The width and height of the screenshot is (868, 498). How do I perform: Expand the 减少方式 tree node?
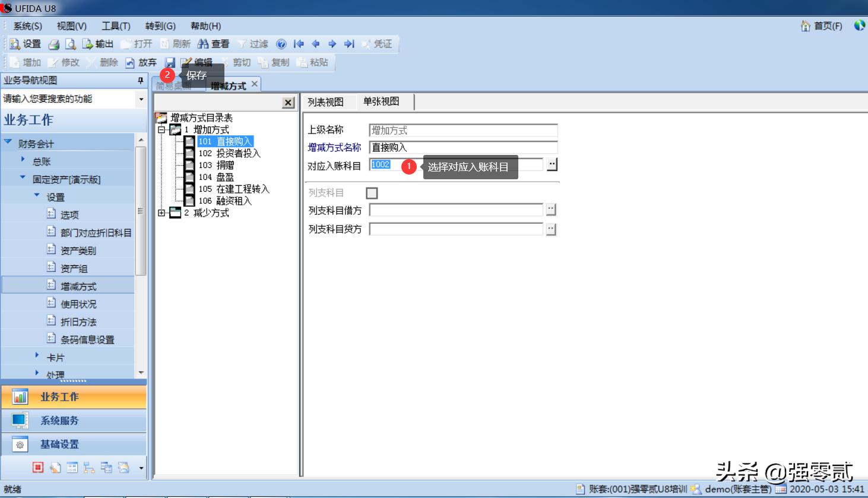pos(161,212)
